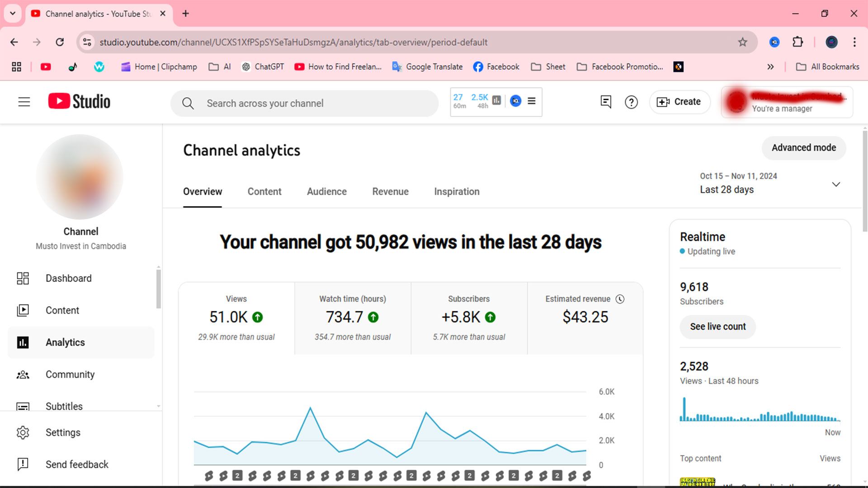
Task: Expand the hidden bookmarks overflow chevron
Action: point(770,67)
